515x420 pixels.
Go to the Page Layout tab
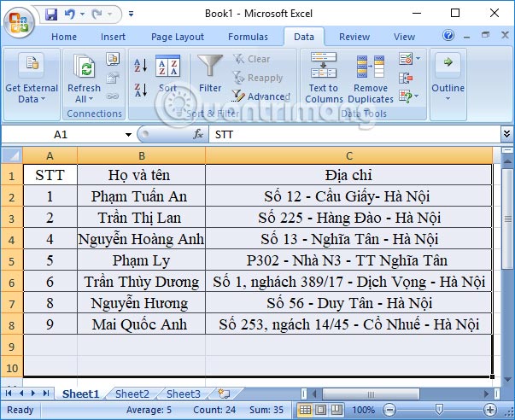coord(178,37)
